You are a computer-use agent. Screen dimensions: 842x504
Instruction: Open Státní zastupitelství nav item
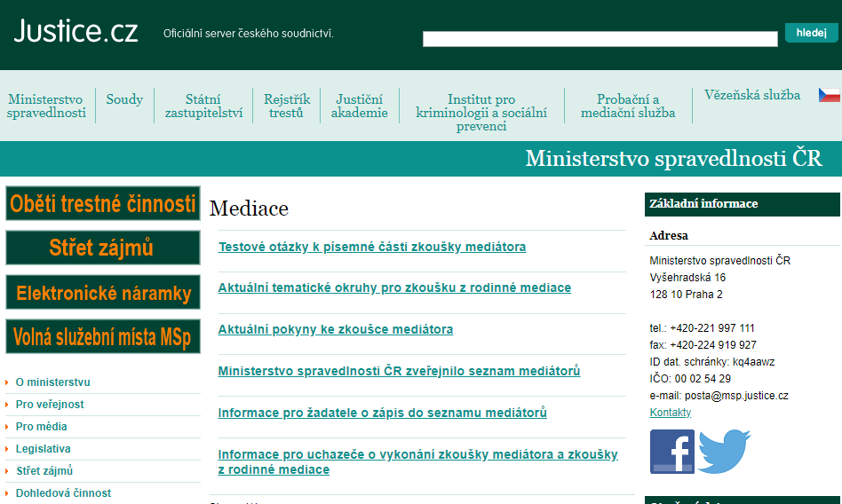point(203,106)
